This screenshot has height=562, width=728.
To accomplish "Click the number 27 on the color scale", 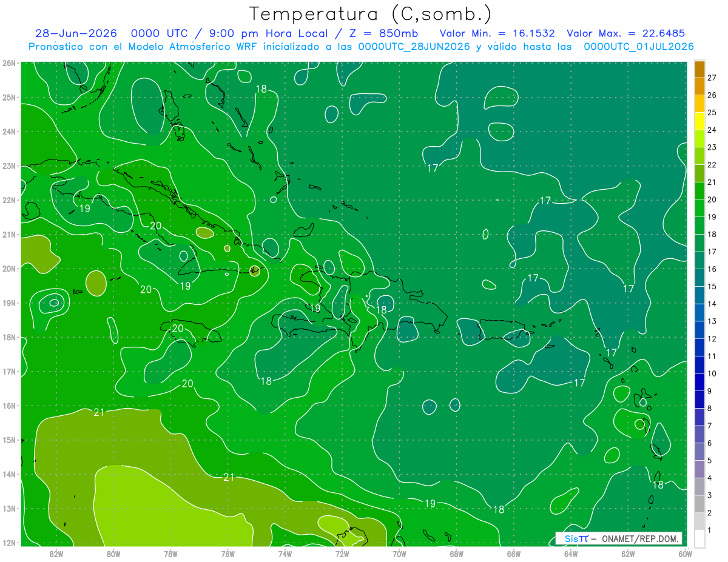I will 712,78.
